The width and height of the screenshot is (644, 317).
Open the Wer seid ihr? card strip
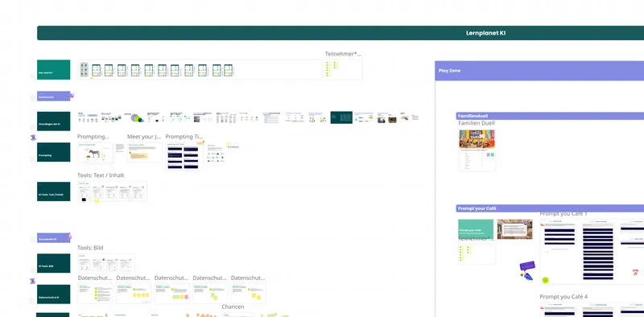200,70
